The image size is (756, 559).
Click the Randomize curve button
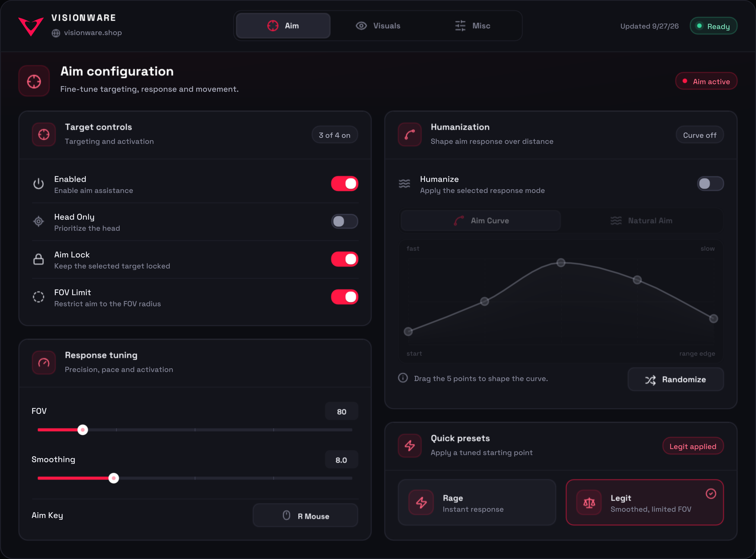[x=676, y=379]
